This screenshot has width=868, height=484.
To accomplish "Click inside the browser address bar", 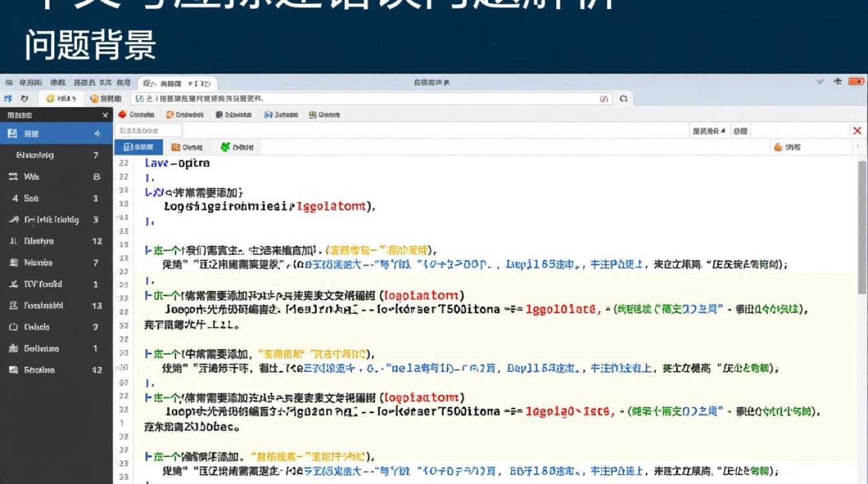I will [371, 99].
